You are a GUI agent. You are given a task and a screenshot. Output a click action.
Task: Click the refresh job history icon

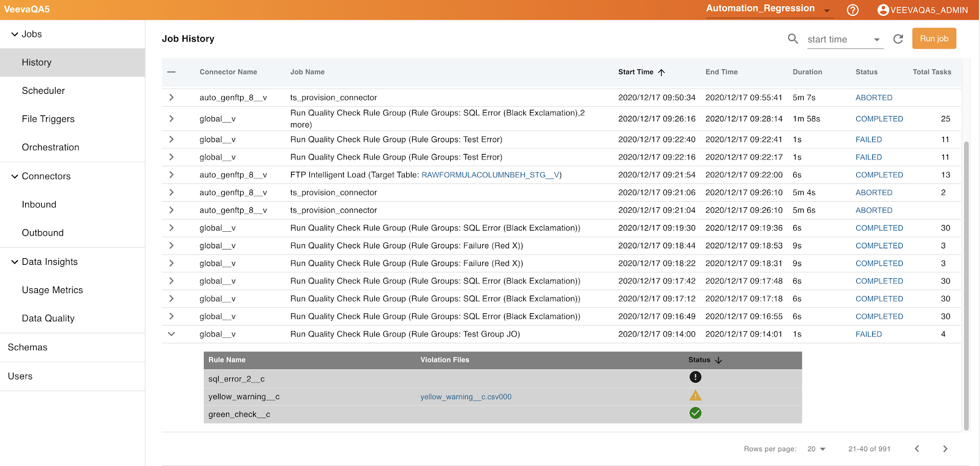tap(898, 39)
